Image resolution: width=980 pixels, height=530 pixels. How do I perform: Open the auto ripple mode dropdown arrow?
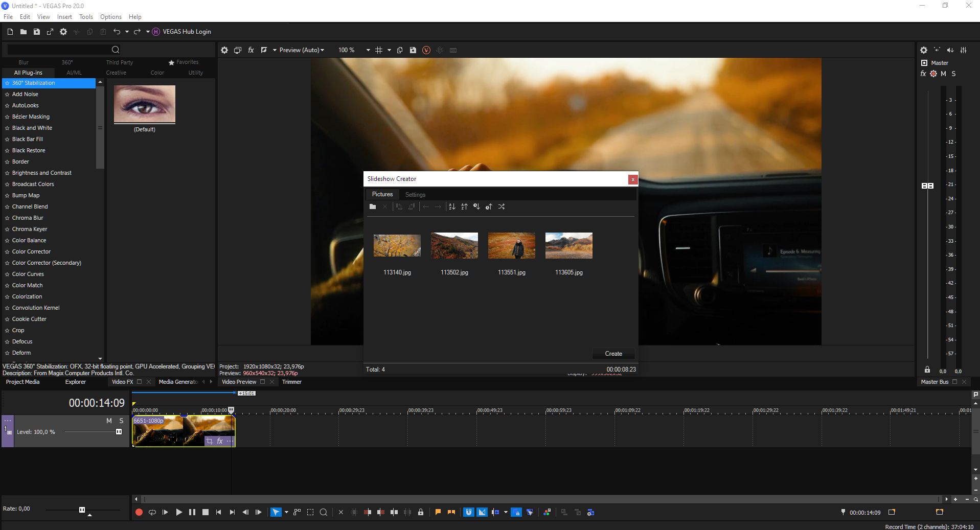point(506,512)
